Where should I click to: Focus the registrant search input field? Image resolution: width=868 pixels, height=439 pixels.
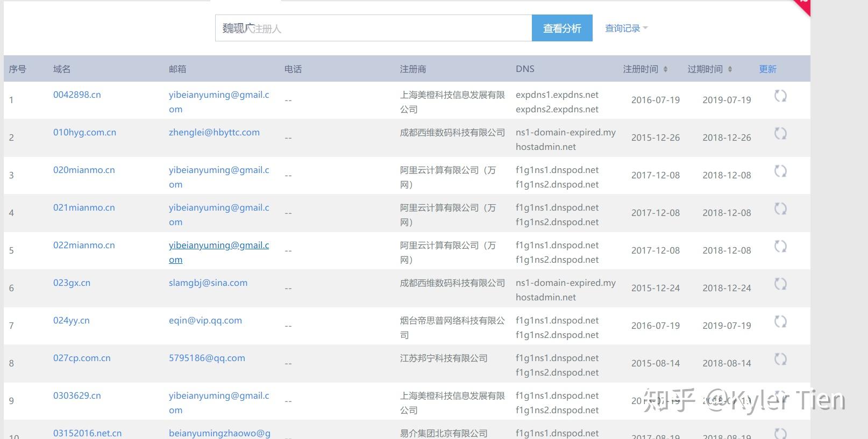pyautogui.click(x=373, y=28)
